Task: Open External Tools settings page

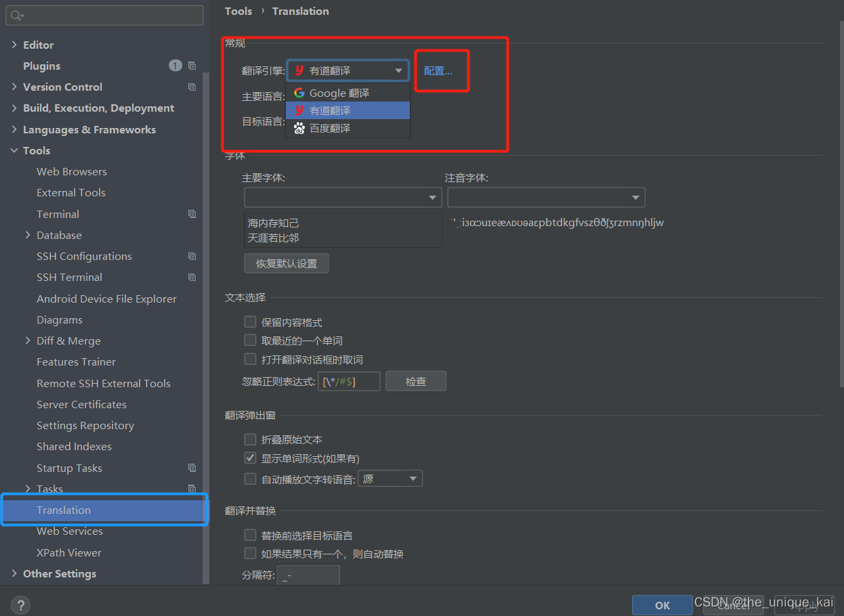Action: 71,193
